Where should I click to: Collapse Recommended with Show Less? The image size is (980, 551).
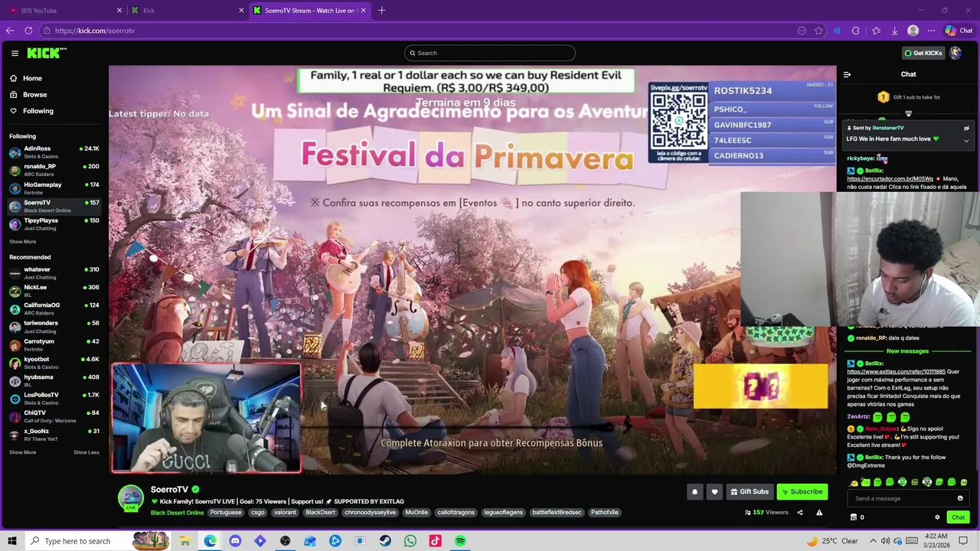(86, 452)
